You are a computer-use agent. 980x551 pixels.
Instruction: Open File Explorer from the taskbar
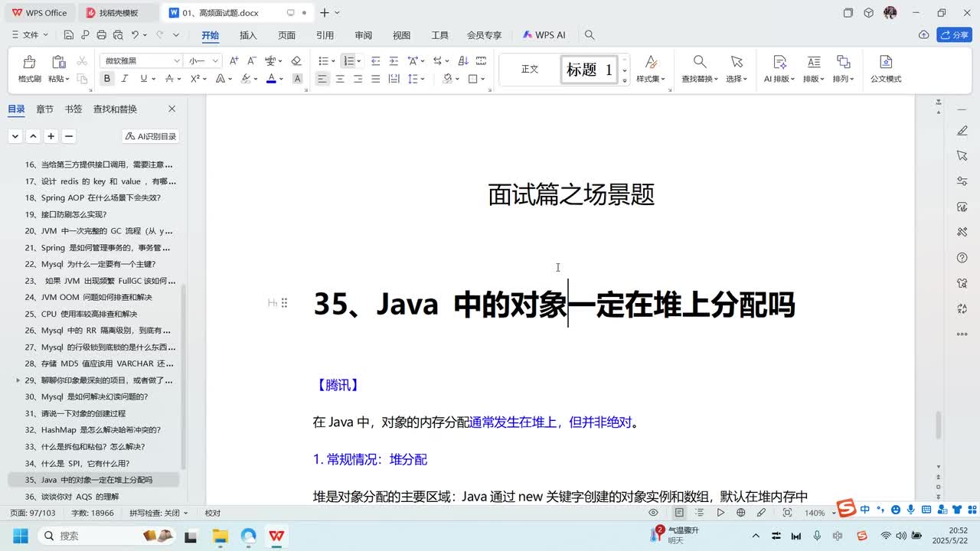[x=220, y=536]
